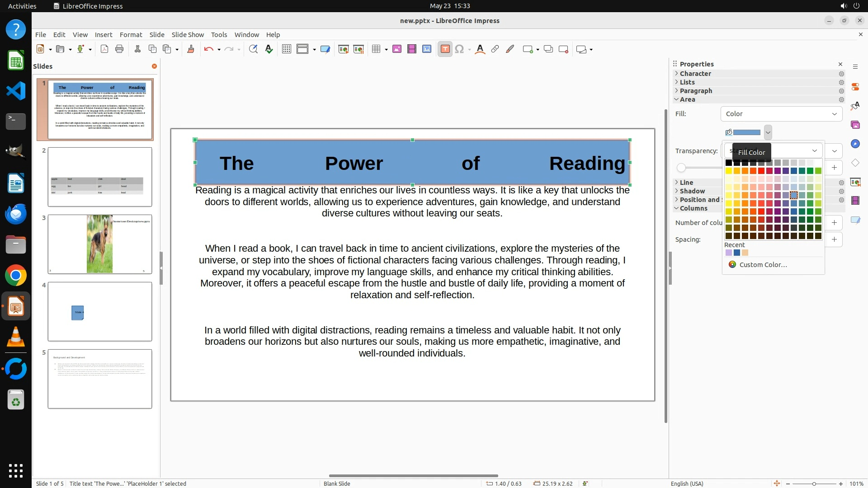Toggle the spelling check icon
This screenshot has width=868, height=488.
[x=269, y=49]
